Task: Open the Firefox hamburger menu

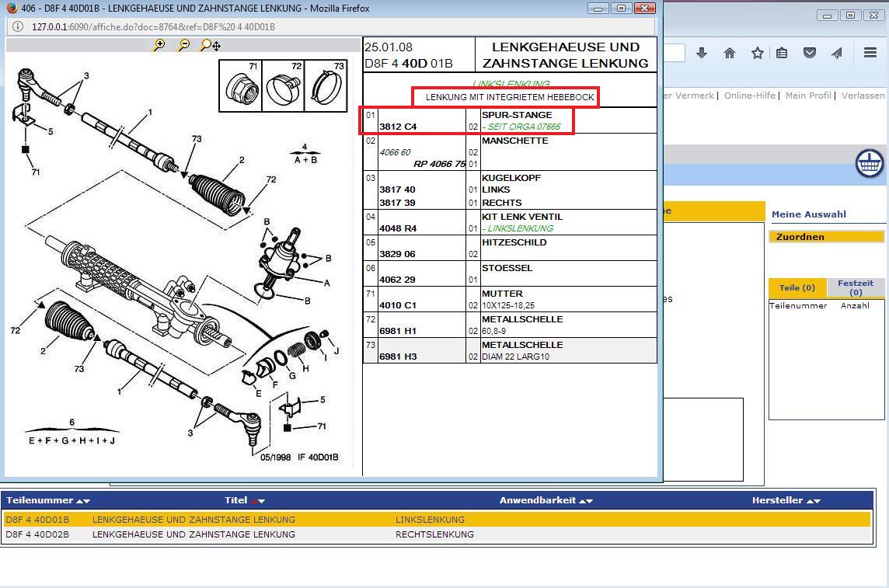Action: click(x=870, y=53)
